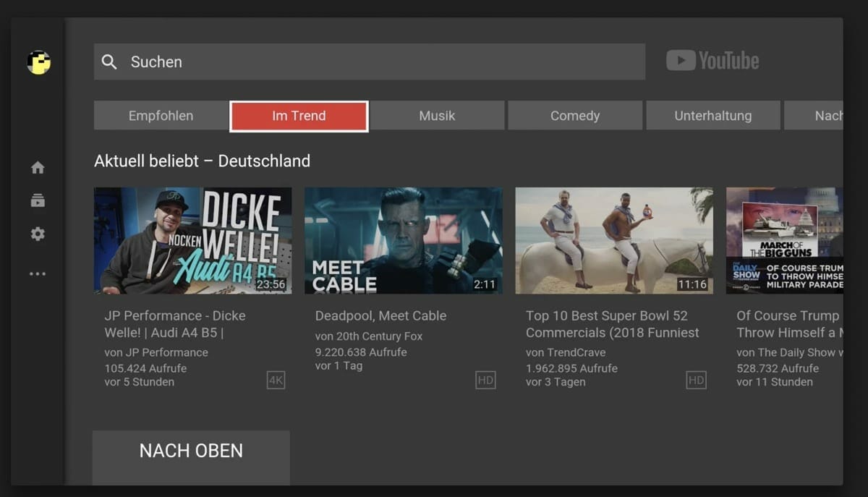This screenshot has width=868, height=497.
Task: Open the Unterhaltung tab
Action: [713, 116]
